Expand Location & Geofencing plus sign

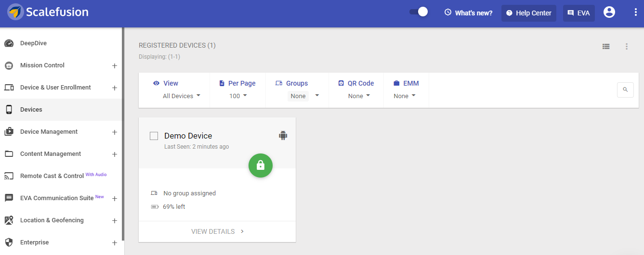coord(115,221)
